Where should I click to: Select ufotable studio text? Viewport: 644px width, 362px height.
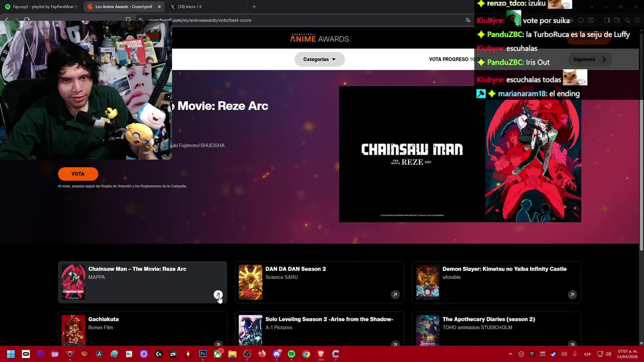(451, 277)
